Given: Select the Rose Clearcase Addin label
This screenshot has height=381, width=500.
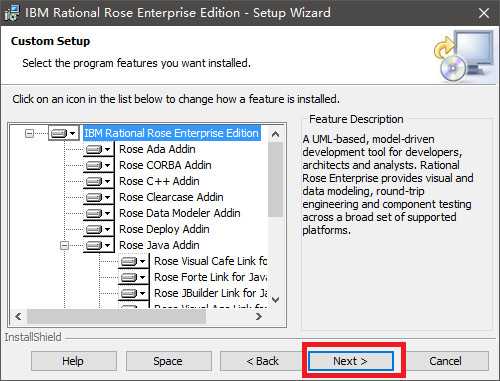Looking at the screenshot, I should point(171,197).
